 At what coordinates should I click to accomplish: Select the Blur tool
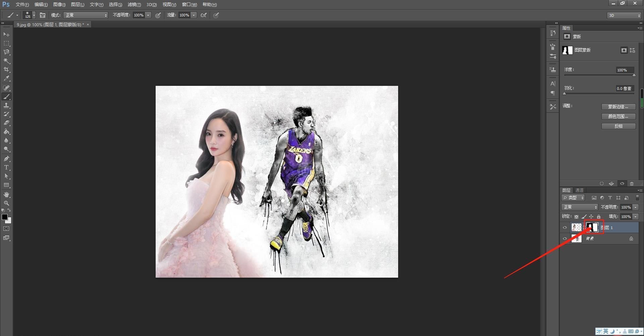(6, 140)
